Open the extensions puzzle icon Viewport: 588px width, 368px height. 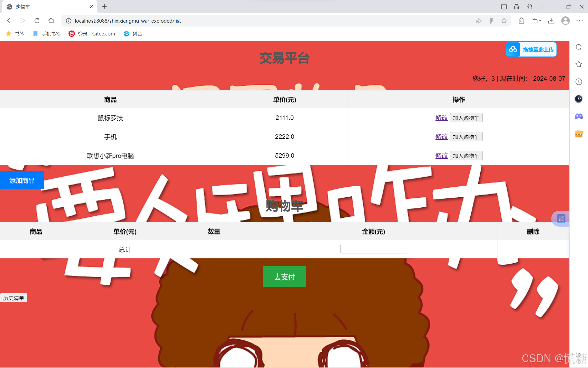(x=522, y=21)
